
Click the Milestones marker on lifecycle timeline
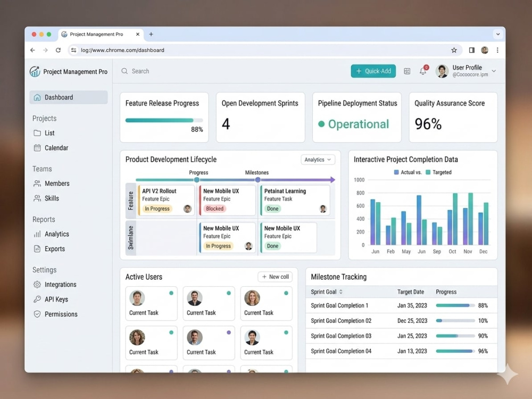tap(258, 180)
